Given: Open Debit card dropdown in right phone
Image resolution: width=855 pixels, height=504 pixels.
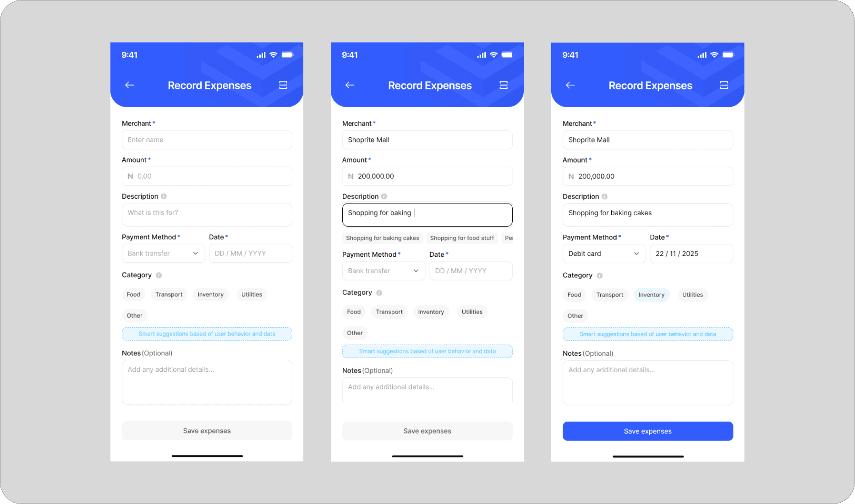Looking at the screenshot, I should tap(604, 254).
